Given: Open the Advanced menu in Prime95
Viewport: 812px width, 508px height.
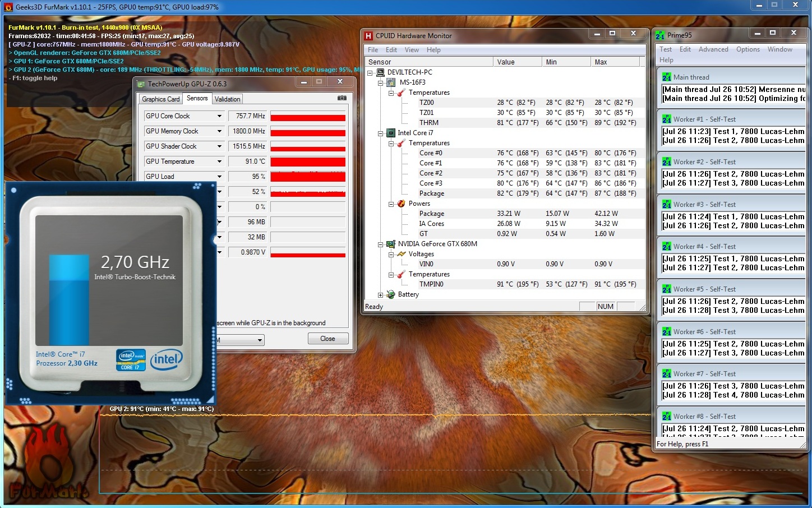Looking at the screenshot, I should 713,49.
